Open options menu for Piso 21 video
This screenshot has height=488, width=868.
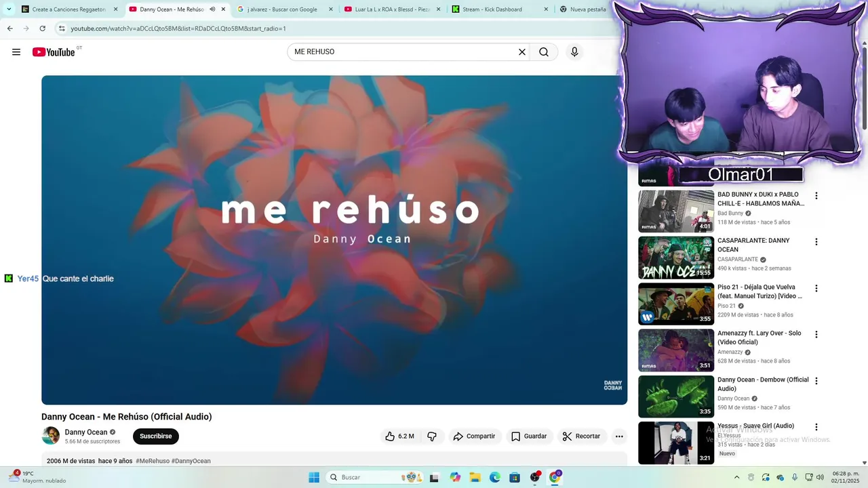(816, 289)
